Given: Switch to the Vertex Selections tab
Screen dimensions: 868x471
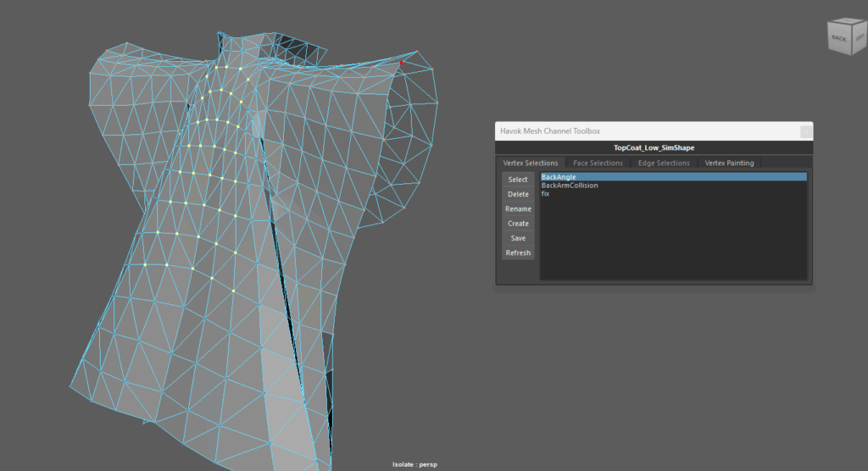Looking at the screenshot, I should tap(531, 163).
